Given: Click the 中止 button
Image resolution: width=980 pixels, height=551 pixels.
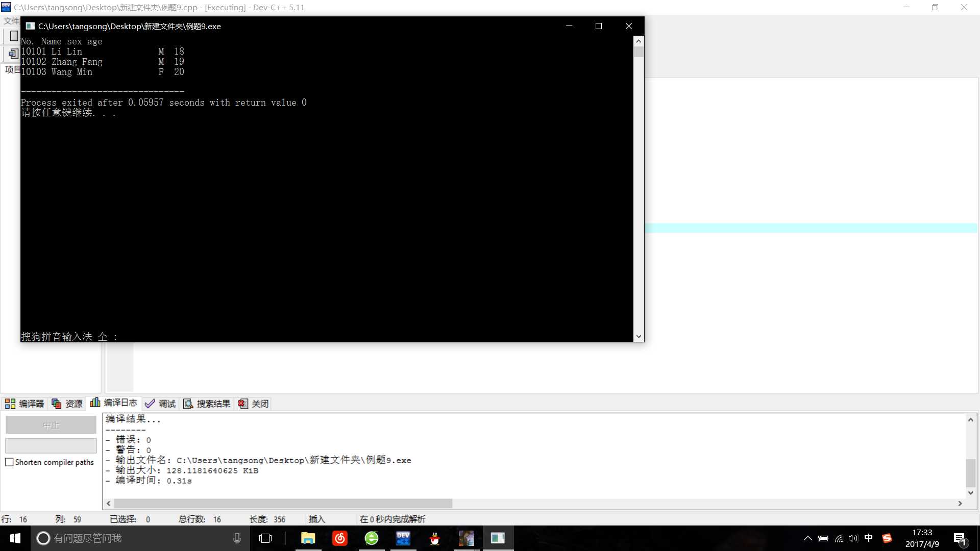Looking at the screenshot, I should click(x=51, y=425).
